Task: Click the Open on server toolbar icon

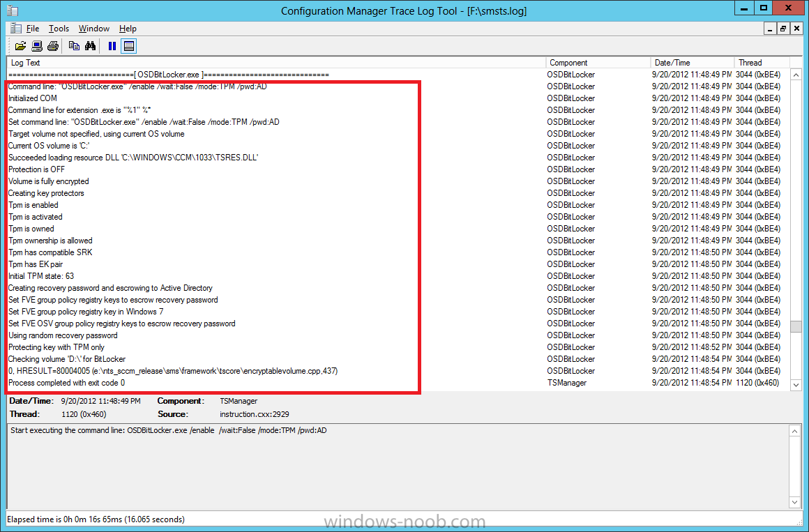Action: [37, 46]
